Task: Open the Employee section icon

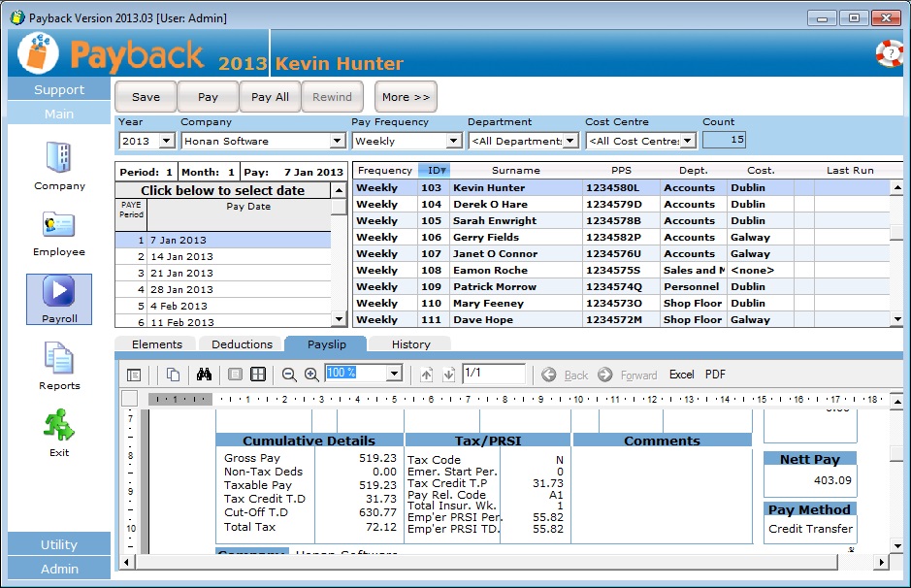Action: (59, 226)
